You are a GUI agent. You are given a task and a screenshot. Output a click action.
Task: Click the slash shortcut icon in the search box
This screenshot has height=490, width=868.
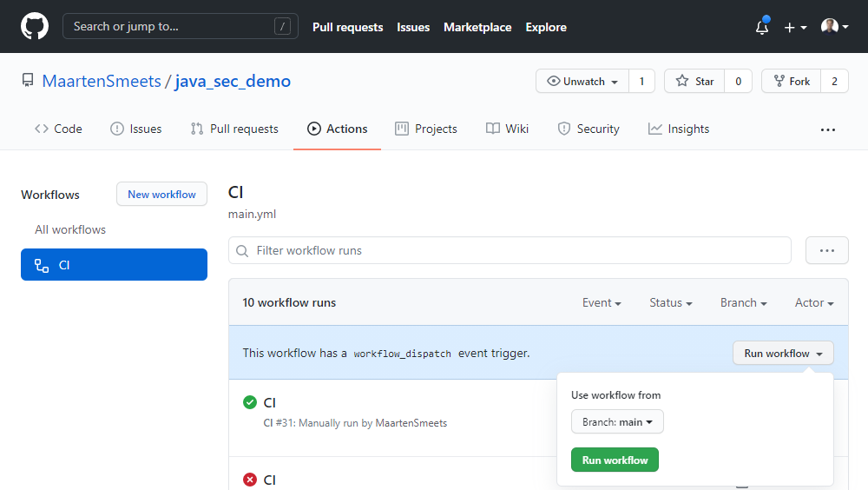coord(282,26)
